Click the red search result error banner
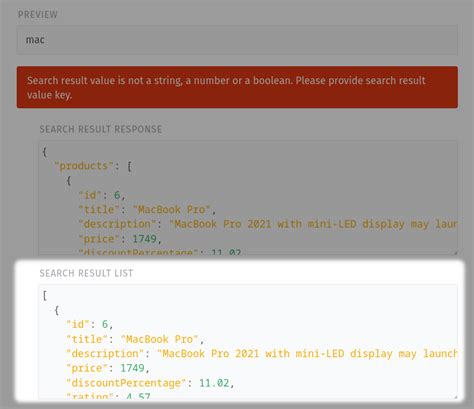 pos(237,87)
